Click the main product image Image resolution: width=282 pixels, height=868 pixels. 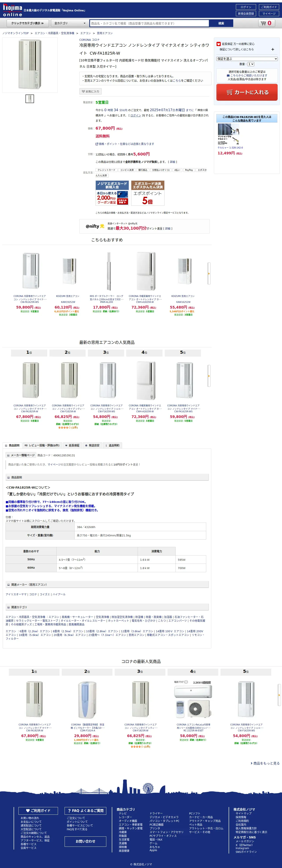pos(30,65)
